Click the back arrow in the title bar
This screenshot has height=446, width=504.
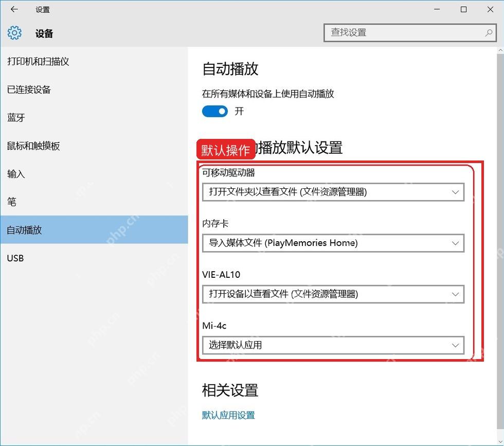point(14,9)
